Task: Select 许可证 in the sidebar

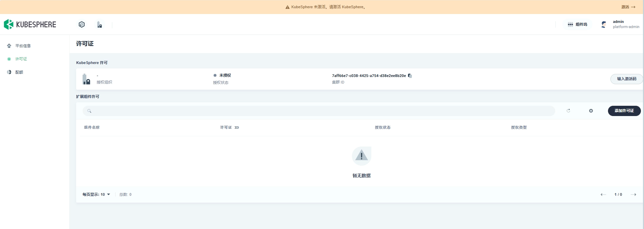Action: click(21, 59)
